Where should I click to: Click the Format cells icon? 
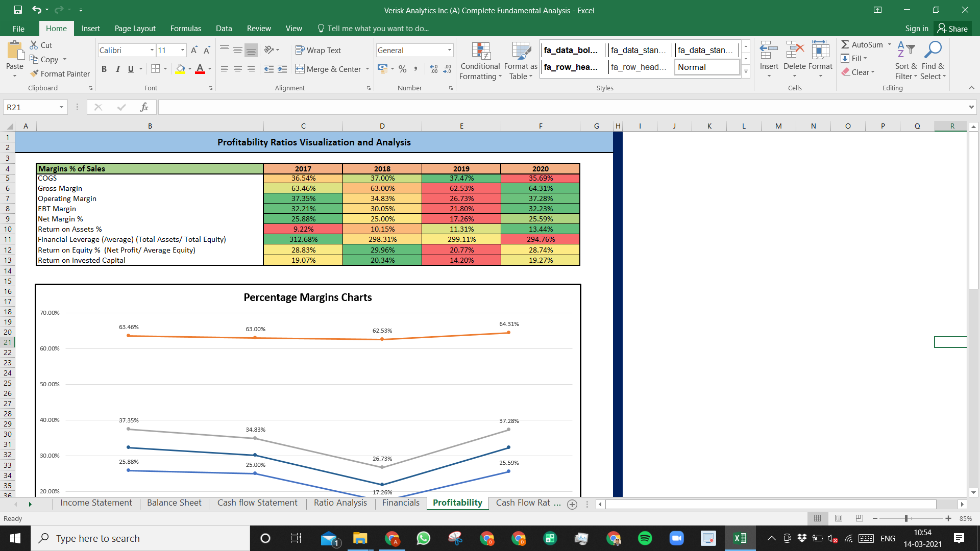pyautogui.click(x=820, y=51)
